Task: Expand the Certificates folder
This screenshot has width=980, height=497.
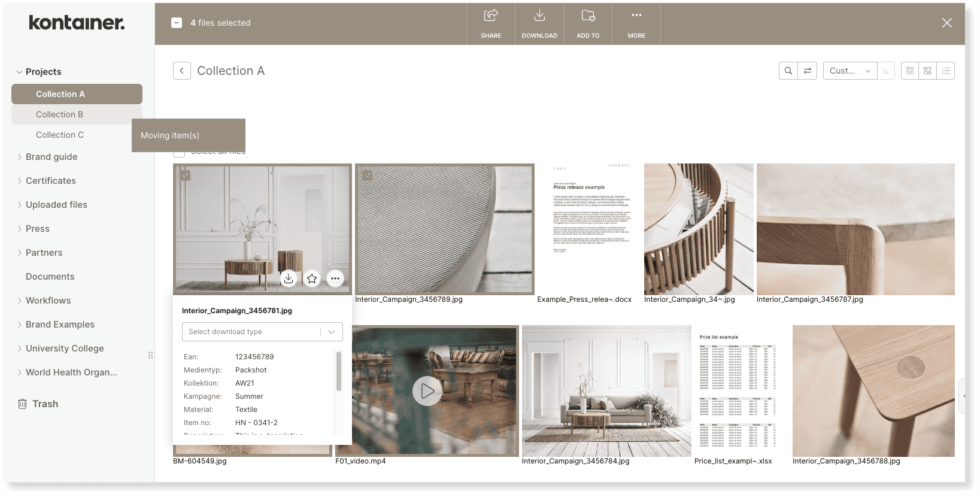Action: tap(19, 181)
